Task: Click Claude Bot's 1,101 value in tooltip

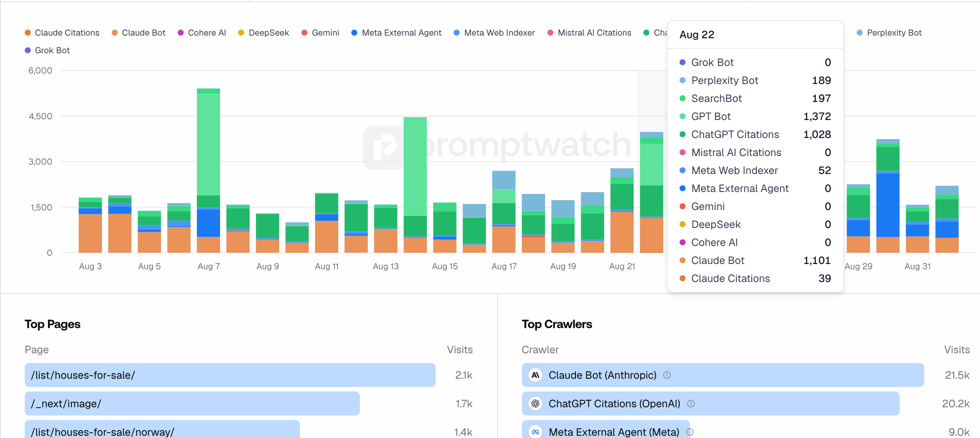Action: coord(817,260)
